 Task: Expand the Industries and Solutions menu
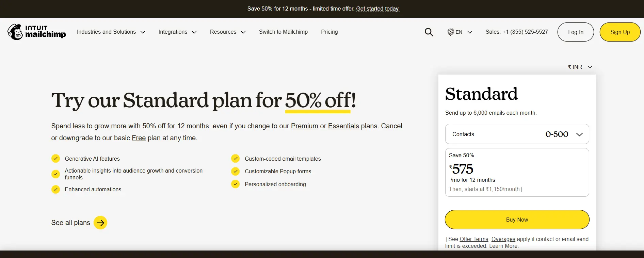pos(111,32)
